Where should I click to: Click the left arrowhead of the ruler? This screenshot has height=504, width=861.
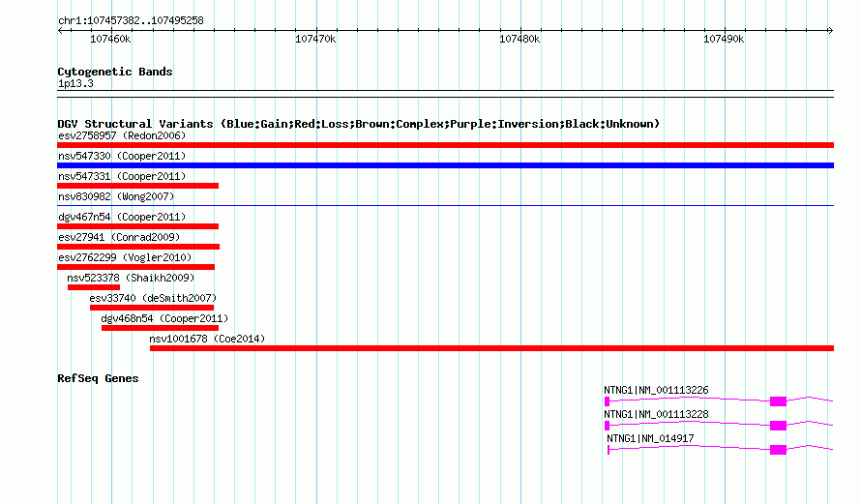(60, 30)
